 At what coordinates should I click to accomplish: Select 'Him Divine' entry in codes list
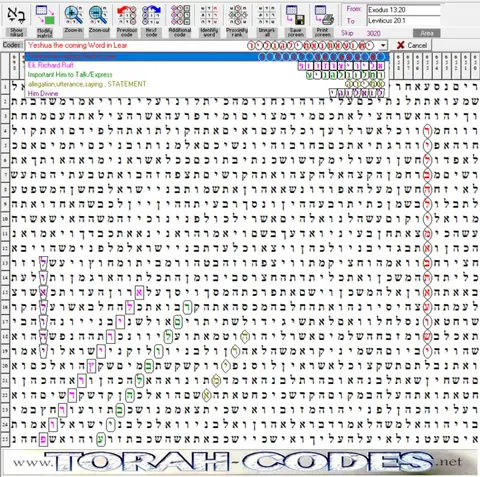tap(207, 93)
